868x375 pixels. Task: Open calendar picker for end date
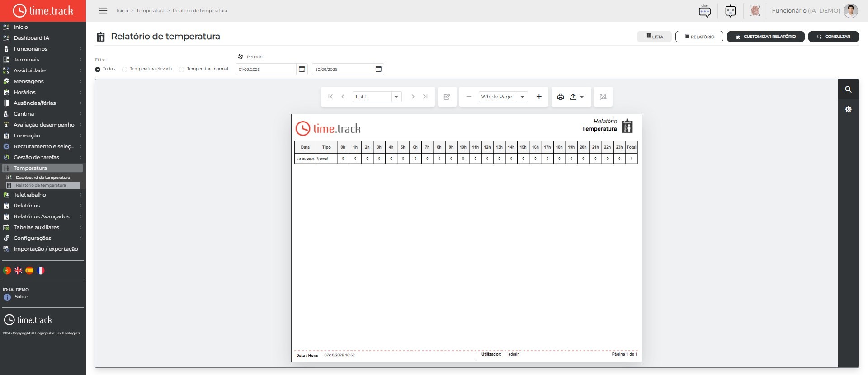click(x=378, y=69)
